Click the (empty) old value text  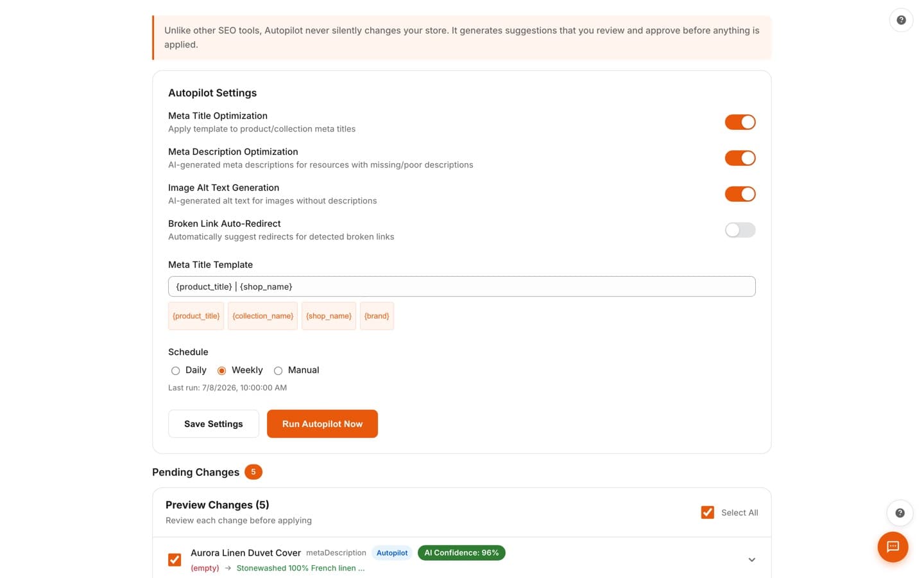pyautogui.click(x=205, y=568)
